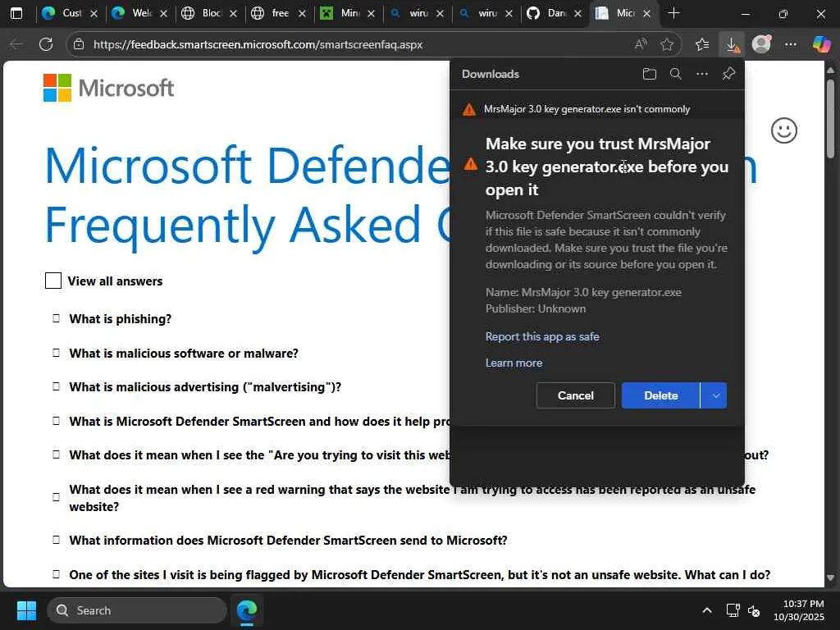Click Report this app as safe
The width and height of the screenshot is (840, 630).
coord(542,336)
